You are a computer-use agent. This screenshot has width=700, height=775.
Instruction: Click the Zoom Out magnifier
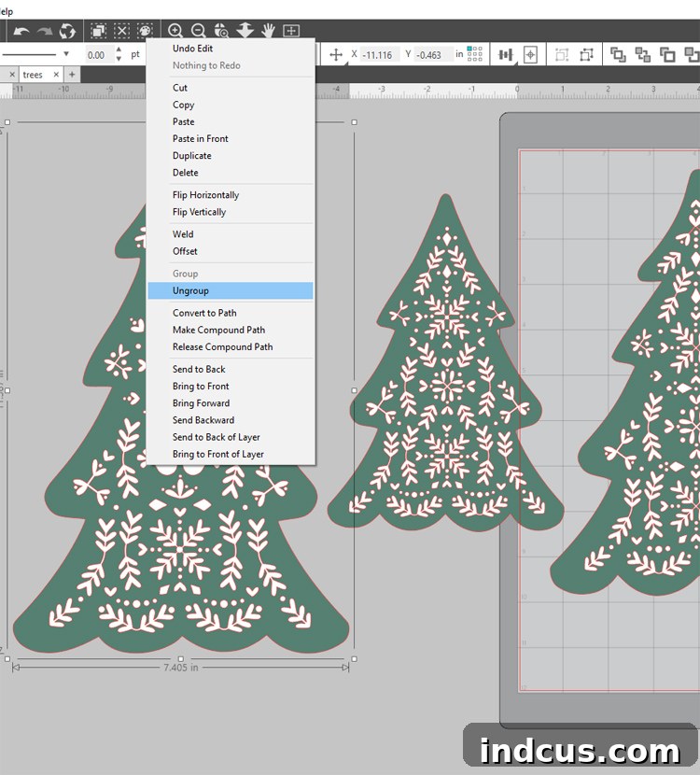(198, 31)
